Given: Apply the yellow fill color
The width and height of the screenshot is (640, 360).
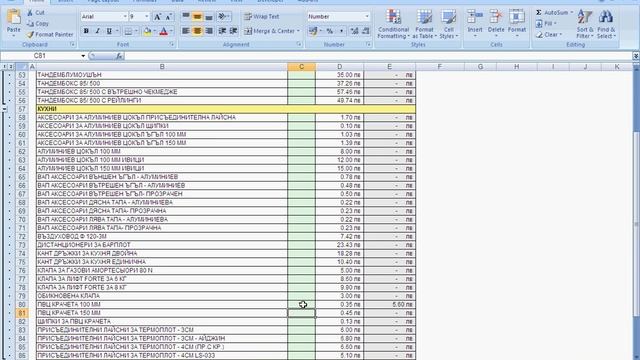Looking at the screenshot, I should click(x=147, y=31).
